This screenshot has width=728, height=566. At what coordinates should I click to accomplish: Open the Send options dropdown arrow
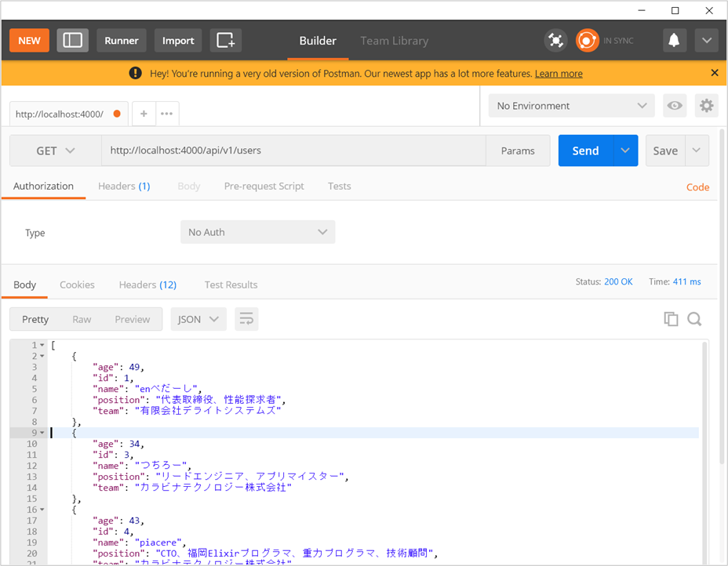tap(625, 151)
